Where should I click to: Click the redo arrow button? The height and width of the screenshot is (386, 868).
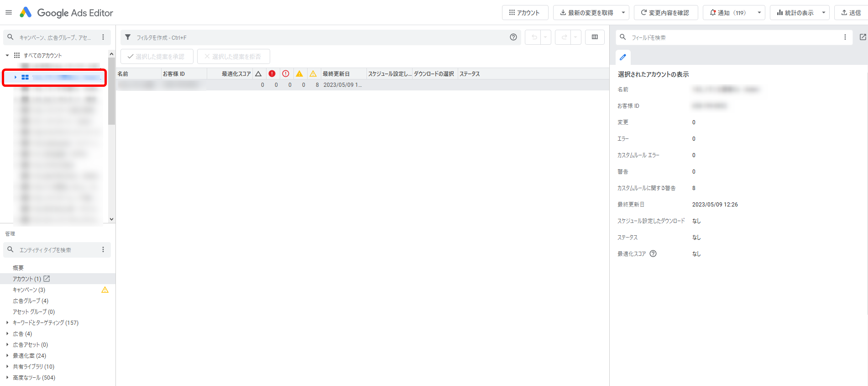[x=563, y=37]
